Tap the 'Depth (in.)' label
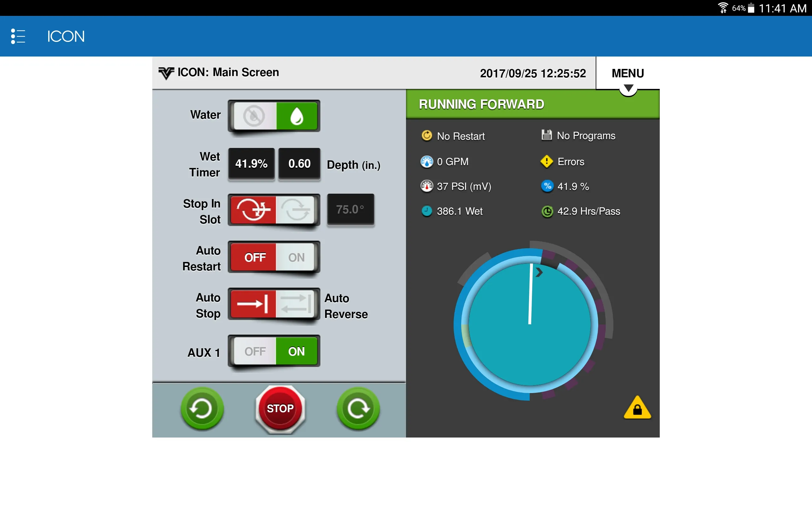The width and height of the screenshot is (812, 508). point(354,165)
